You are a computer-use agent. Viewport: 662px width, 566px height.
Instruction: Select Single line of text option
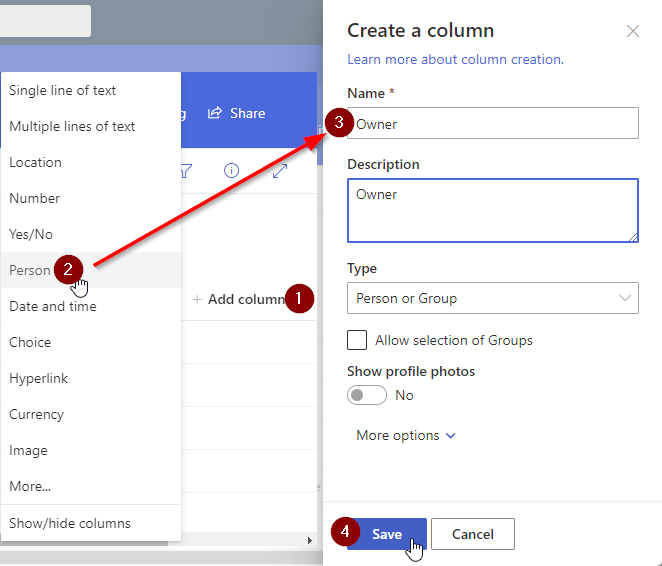[x=62, y=90]
